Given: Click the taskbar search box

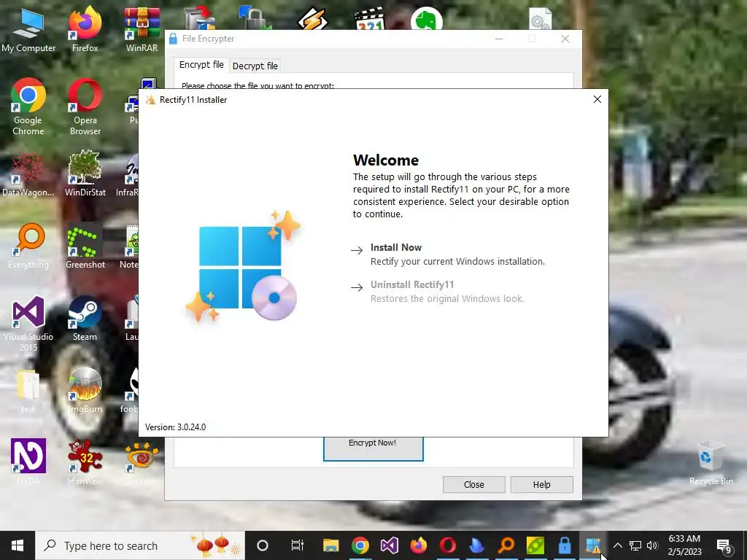Looking at the screenshot, I should tap(140, 545).
